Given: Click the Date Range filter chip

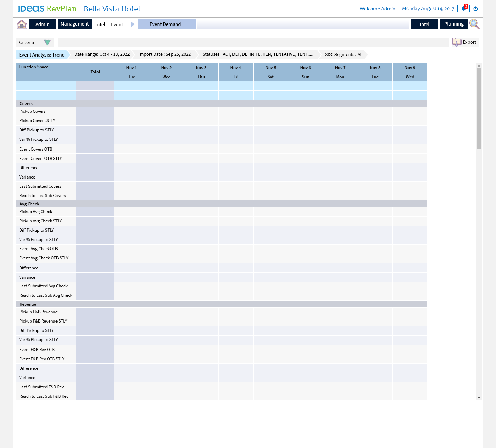Looking at the screenshot, I should [102, 54].
